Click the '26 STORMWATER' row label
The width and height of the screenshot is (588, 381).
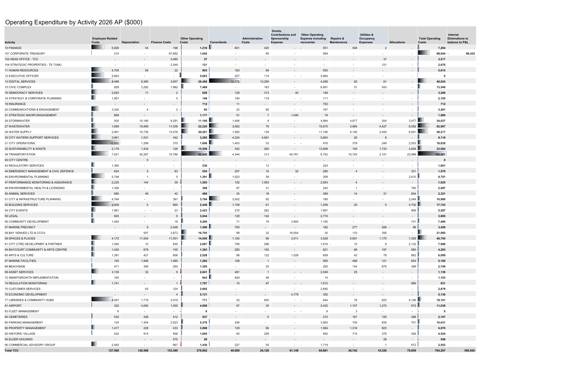point(17,121)
